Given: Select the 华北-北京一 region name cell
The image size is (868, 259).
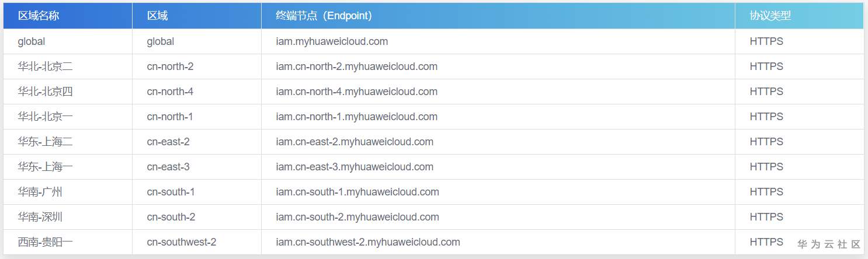Looking at the screenshot, I should (46, 117).
